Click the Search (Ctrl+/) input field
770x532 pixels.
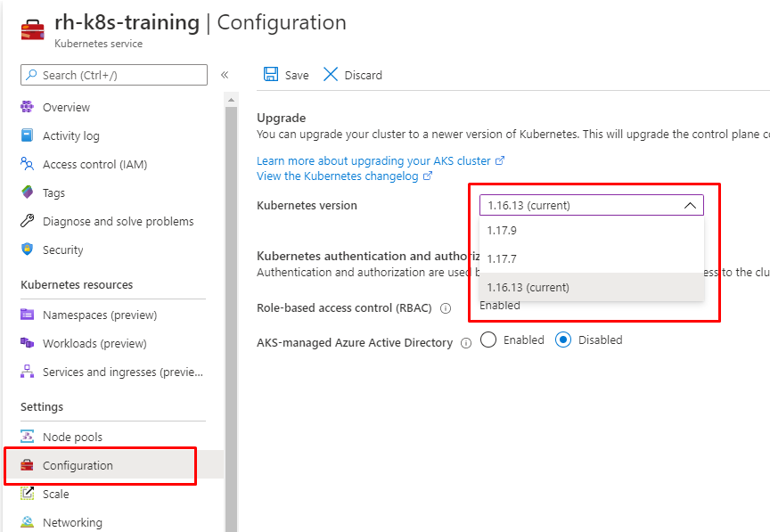(114, 75)
